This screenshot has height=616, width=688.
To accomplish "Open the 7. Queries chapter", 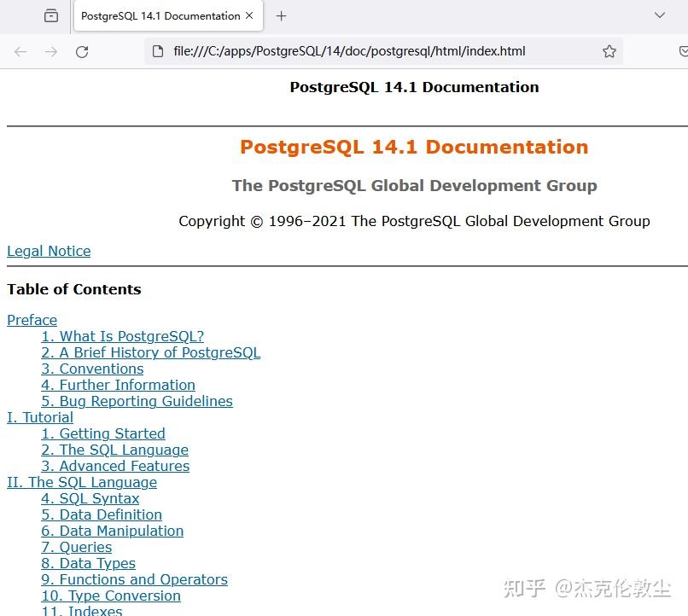I will coord(76,547).
